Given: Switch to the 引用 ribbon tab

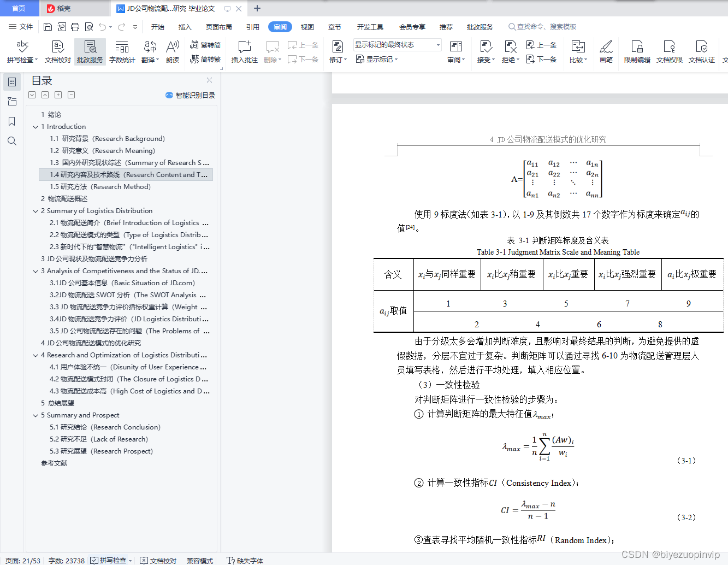Looking at the screenshot, I should click(252, 27).
